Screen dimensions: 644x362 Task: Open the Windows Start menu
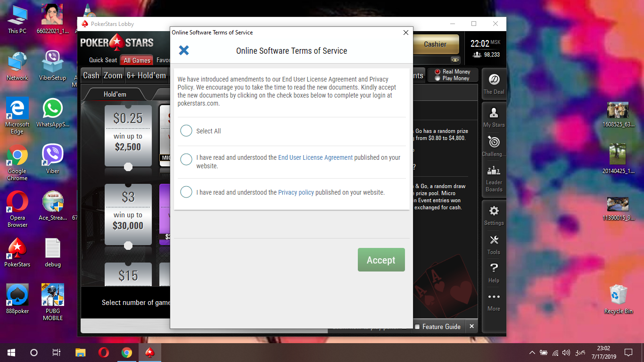click(11, 353)
